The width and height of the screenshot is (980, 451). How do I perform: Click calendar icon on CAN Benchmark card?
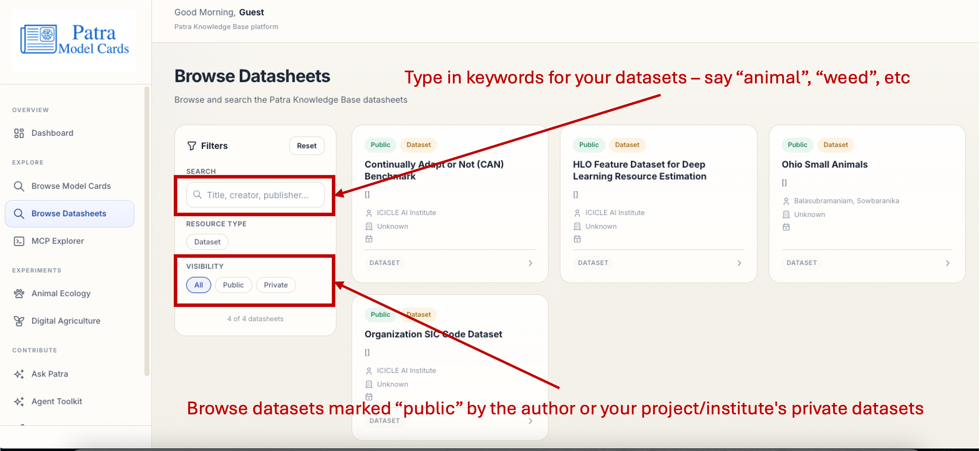tap(369, 239)
